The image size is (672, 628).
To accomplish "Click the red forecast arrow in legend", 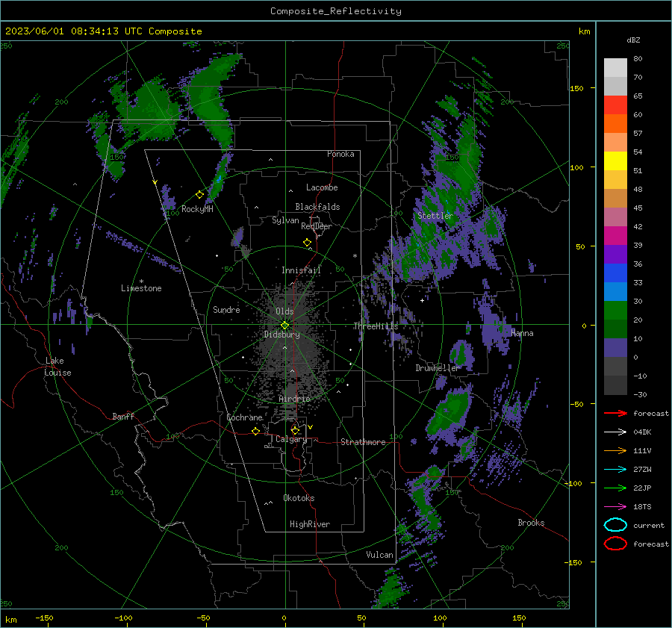I will click(x=615, y=413).
